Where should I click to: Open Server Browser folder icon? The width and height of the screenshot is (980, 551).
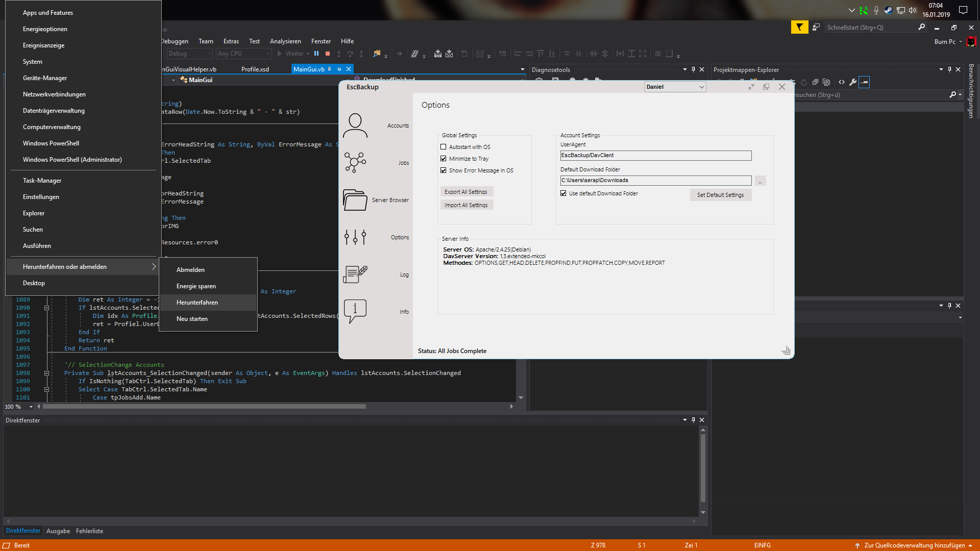(x=355, y=200)
